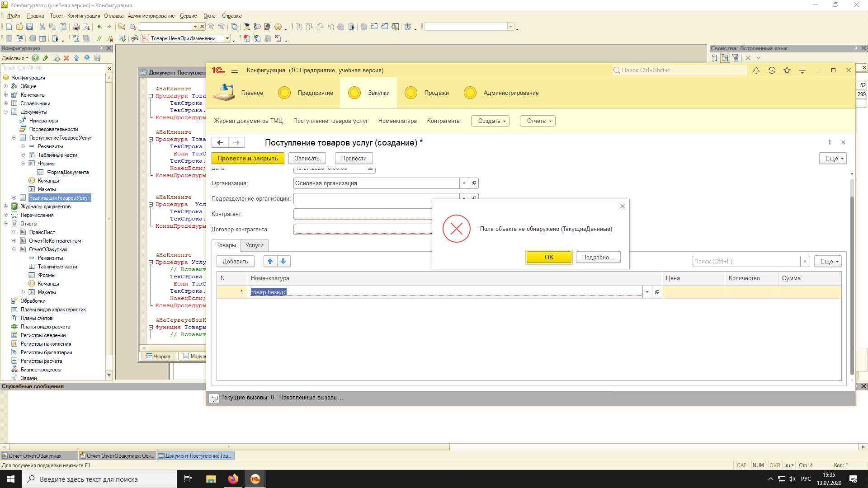Click Move down arrow in Configuration panel

pyautogui.click(x=87, y=58)
